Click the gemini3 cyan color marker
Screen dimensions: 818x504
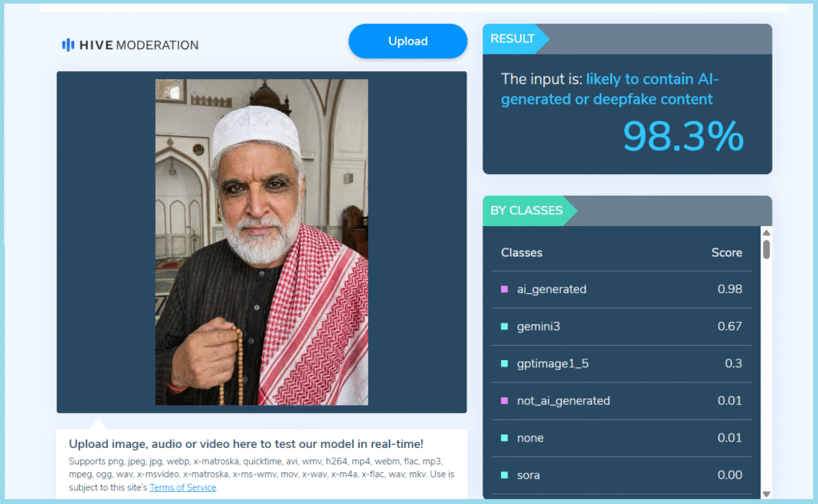[x=504, y=327]
